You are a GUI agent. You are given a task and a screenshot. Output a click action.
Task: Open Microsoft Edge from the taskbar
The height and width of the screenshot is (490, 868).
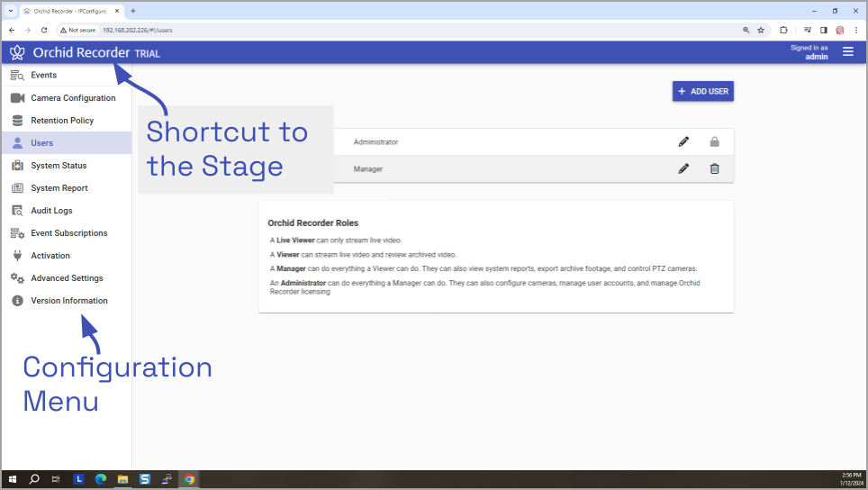point(101,479)
